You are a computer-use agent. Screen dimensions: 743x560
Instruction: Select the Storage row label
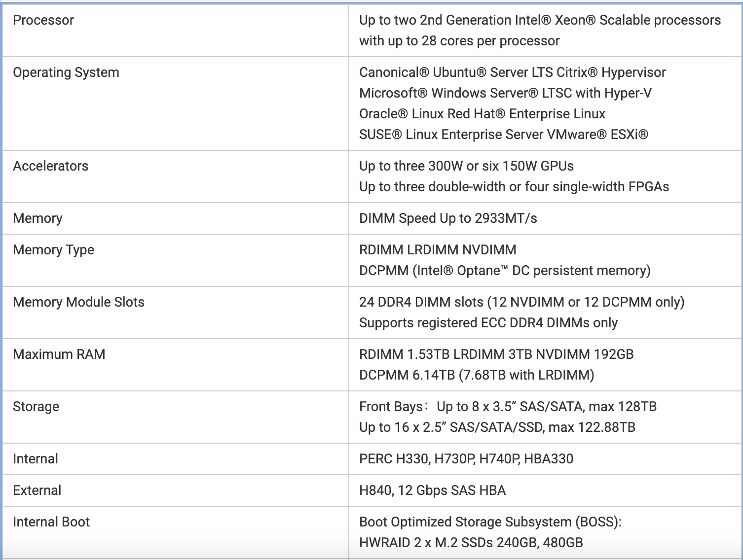tap(36, 407)
